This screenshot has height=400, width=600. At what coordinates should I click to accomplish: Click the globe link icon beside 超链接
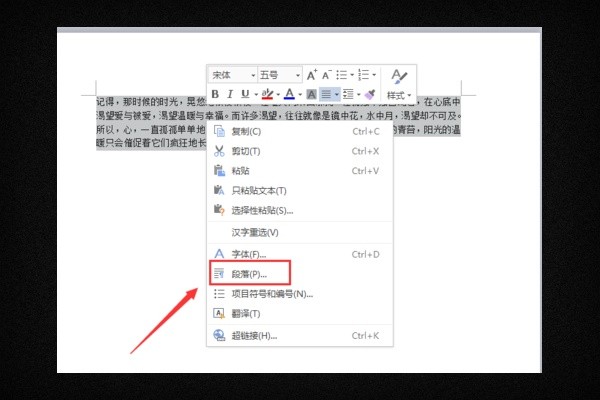point(219,335)
